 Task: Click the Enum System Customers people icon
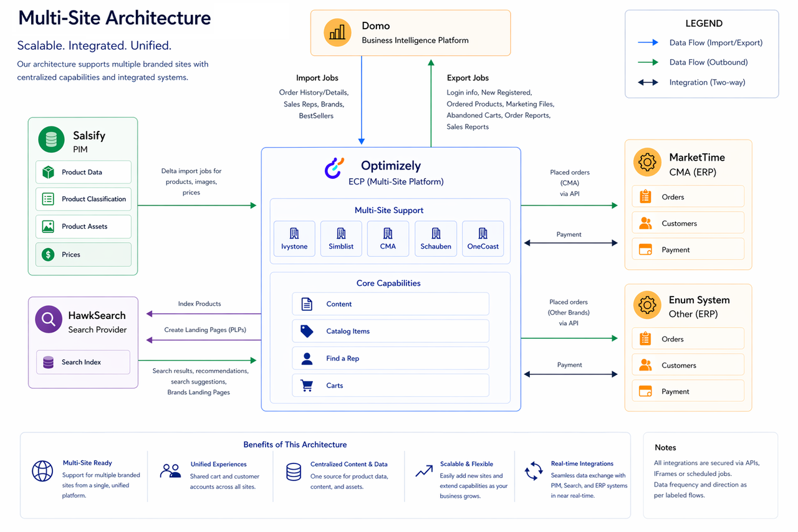click(x=645, y=365)
